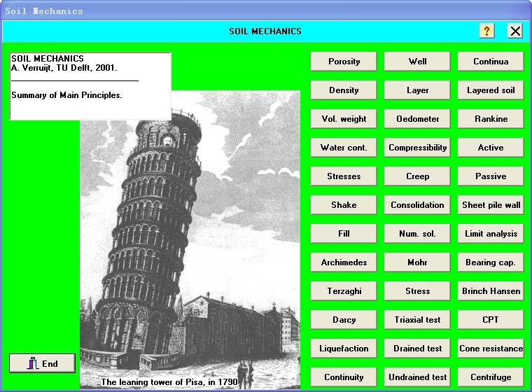Open the Water cont. topic

click(344, 148)
